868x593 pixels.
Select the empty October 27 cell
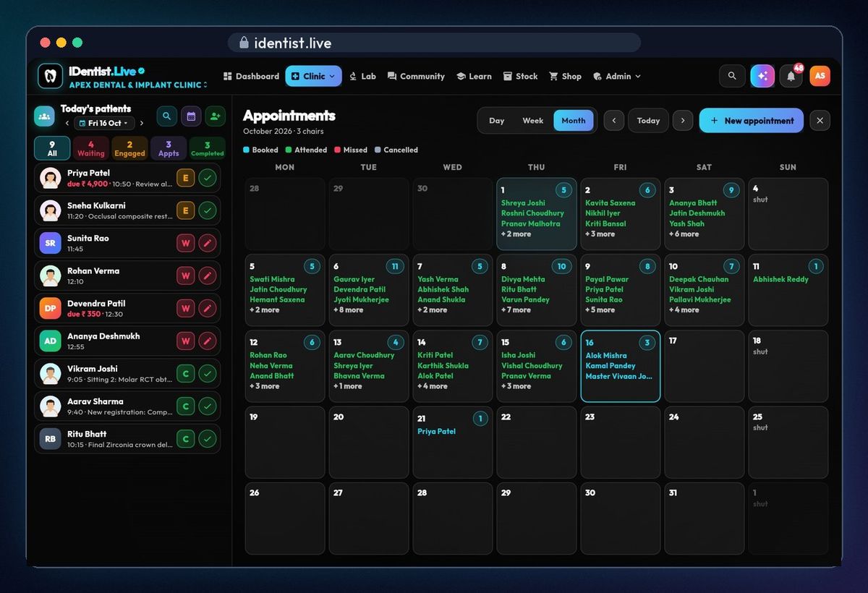369,518
